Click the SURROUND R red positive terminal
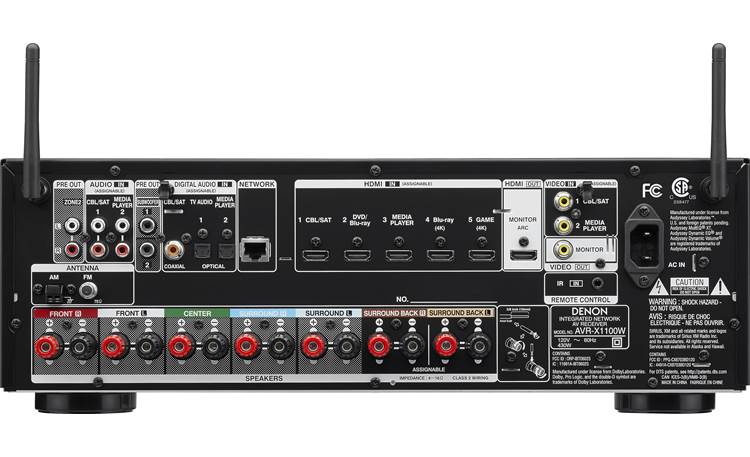750x457 pixels. click(247, 346)
